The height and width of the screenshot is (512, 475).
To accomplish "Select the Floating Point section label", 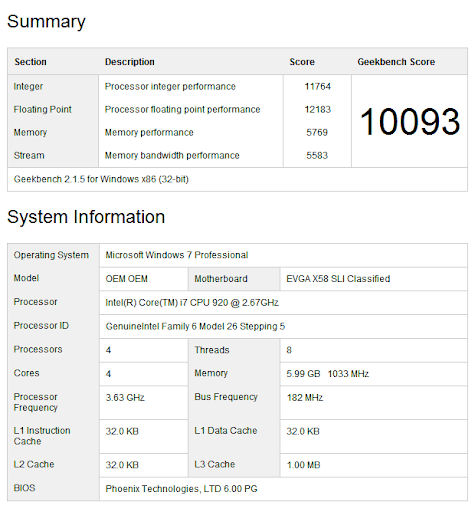I will coord(43,110).
